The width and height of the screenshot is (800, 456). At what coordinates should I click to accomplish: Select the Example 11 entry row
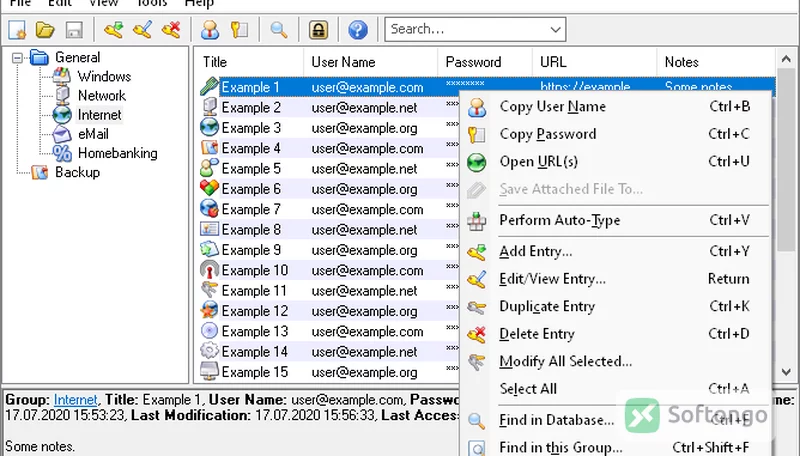pos(329,291)
